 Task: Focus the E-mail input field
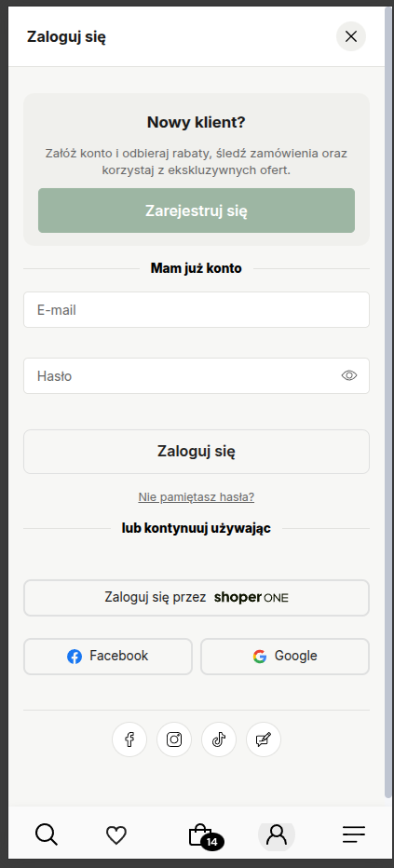point(197,309)
